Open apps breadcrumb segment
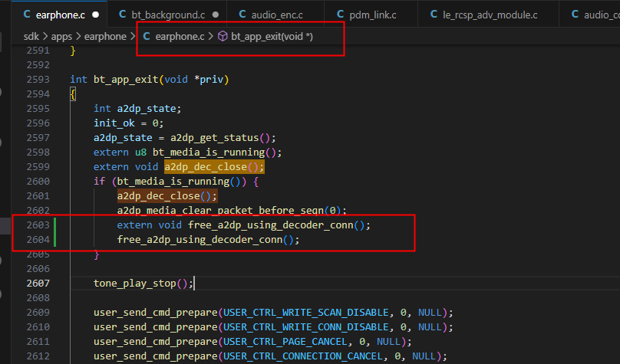This screenshot has width=620, height=364. (61, 36)
